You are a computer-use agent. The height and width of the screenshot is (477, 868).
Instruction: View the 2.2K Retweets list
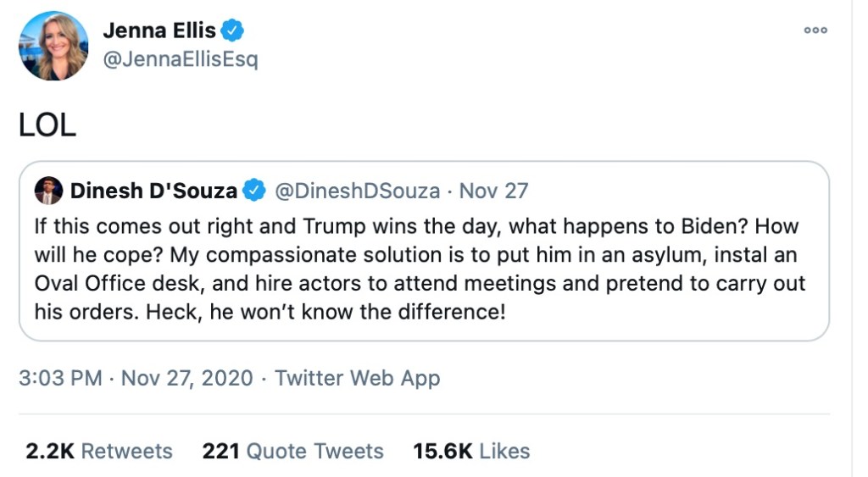click(98, 451)
